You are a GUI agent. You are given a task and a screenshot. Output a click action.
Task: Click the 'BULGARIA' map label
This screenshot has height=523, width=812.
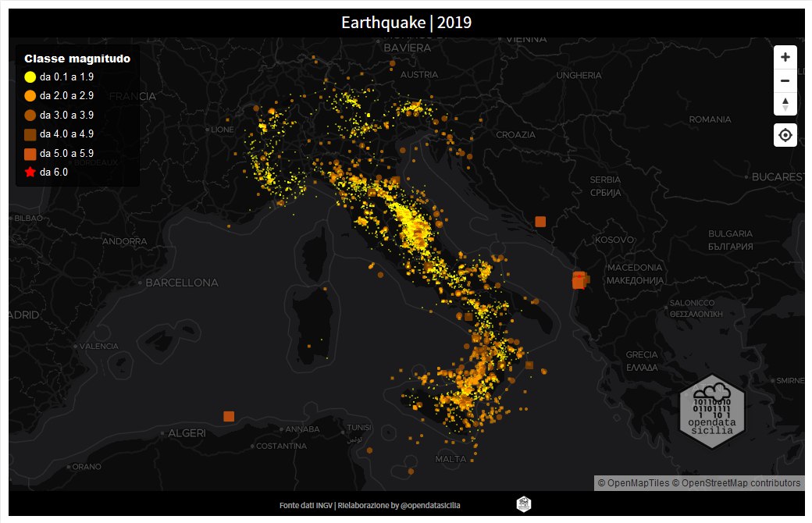pos(730,234)
